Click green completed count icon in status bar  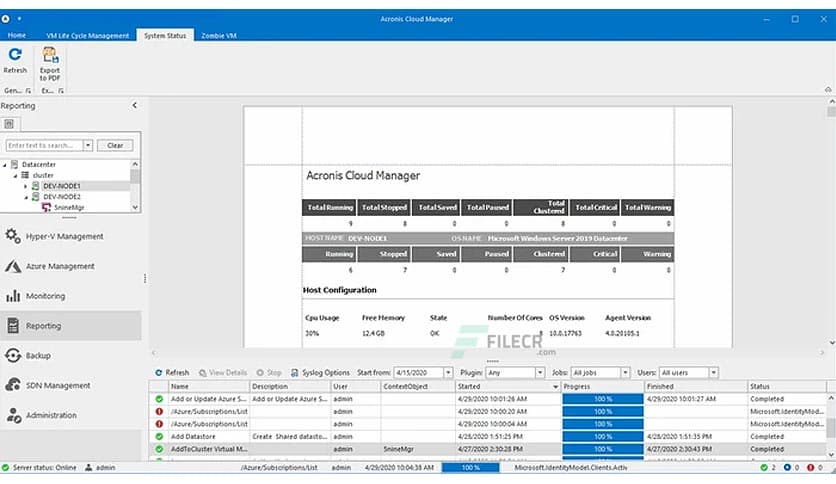(764, 467)
